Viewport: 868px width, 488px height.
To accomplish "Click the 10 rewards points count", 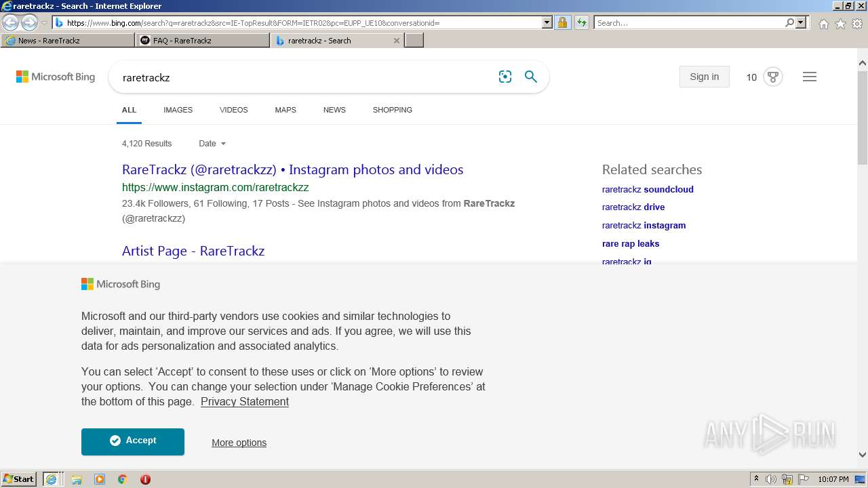I will pos(751,77).
